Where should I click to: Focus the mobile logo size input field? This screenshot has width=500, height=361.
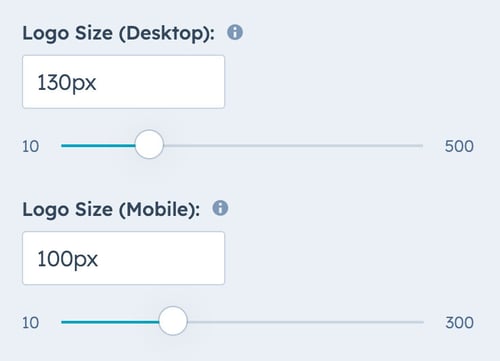pyautogui.click(x=124, y=258)
